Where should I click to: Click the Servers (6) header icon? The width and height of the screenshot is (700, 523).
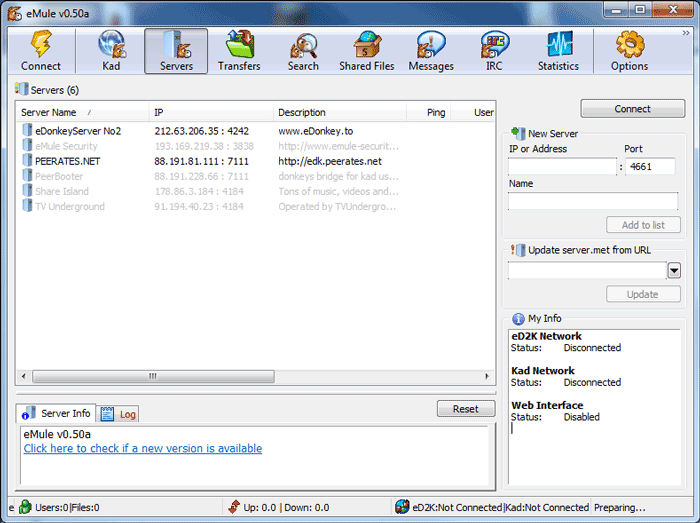pos(21,89)
